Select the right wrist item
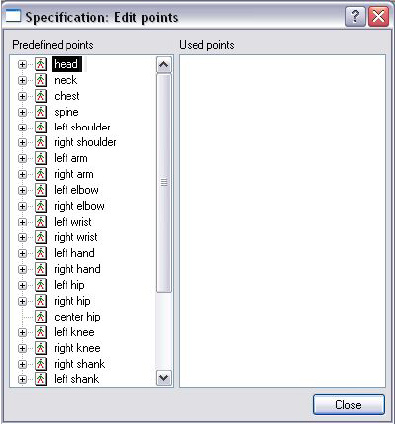Image resolution: width=395 pixels, height=425 pixels. (x=76, y=237)
